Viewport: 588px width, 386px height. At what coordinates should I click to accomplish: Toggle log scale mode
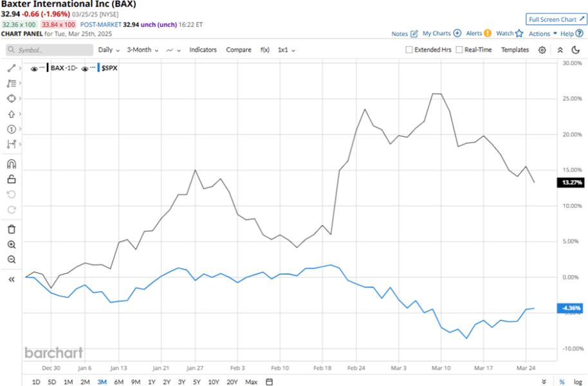pos(578,382)
